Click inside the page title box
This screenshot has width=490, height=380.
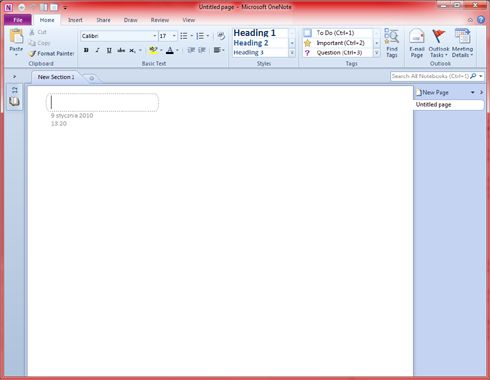[x=102, y=102]
